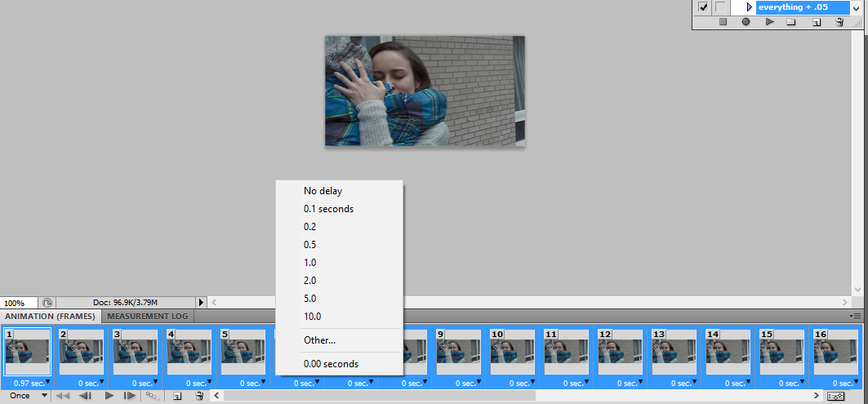
Task: Delete selected frames with animation trash
Action: [200, 396]
